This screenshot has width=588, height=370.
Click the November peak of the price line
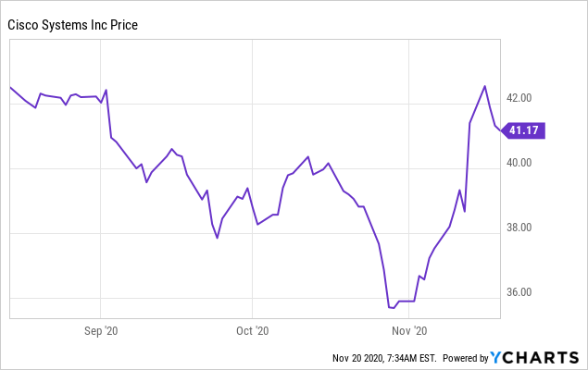485,86
